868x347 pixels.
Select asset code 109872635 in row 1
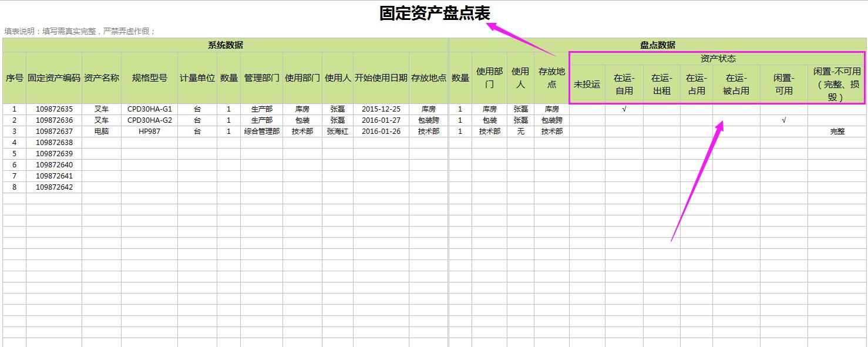(x=55, y=109)
